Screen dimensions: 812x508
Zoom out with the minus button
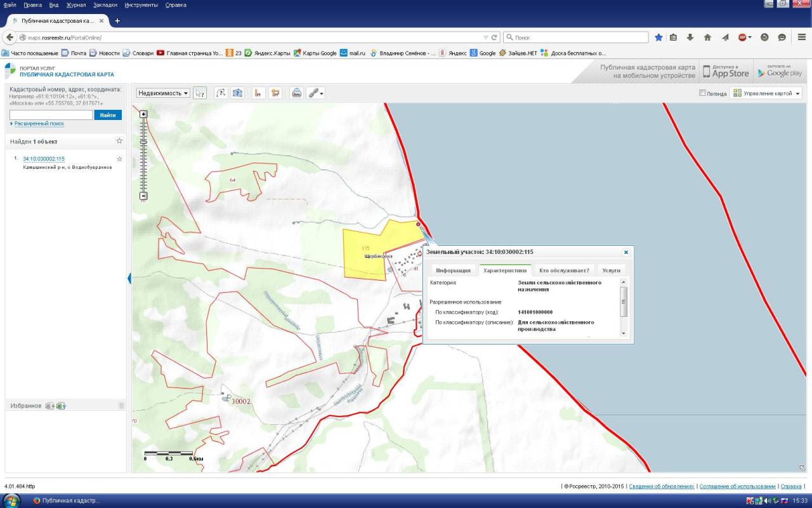point(143,196)
